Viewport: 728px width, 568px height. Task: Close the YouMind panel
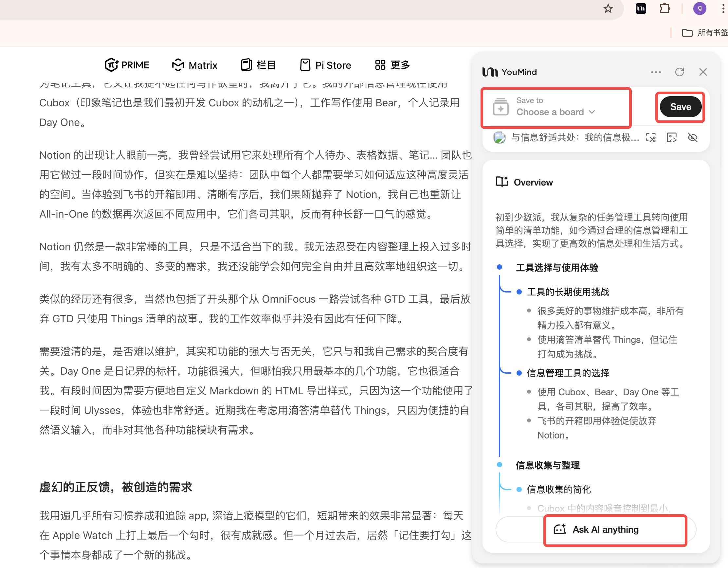tap(703, 72)
